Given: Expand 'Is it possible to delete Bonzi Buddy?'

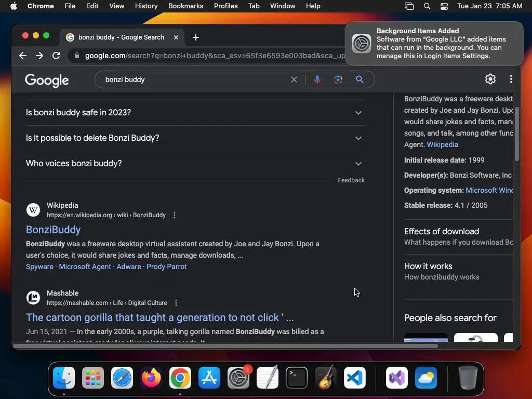Looking at the screenshot, I should click(195, 138).
